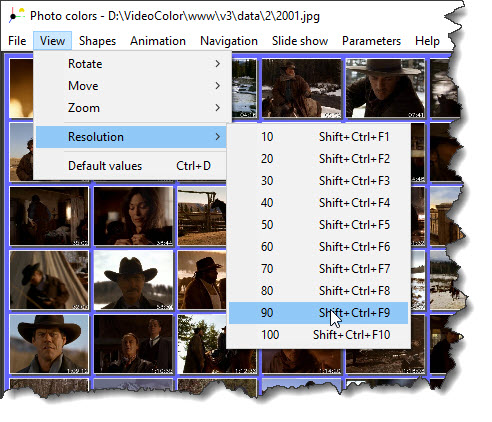The height and width of the screenshot is (422, 492).
Task: Select resolution 90 option
Action: [318, 313]
